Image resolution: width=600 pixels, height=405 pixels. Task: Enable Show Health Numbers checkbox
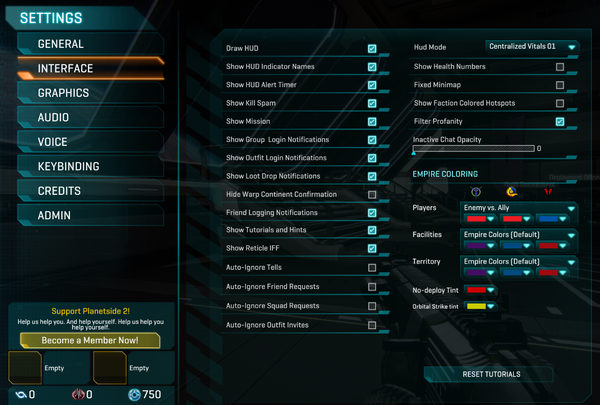[560, 67]
